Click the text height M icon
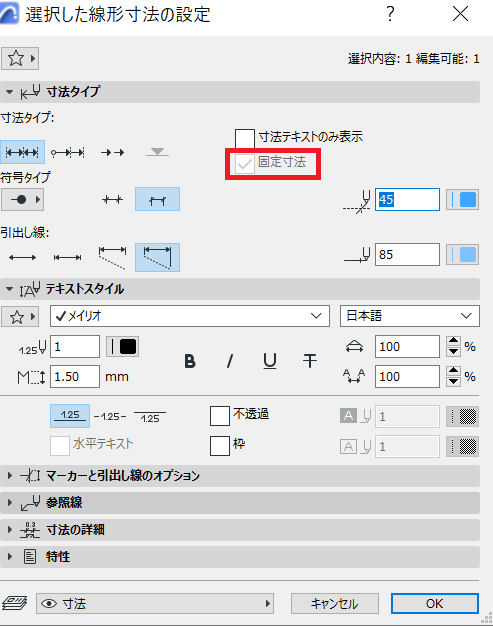This screenshot has width=493, height=626. pyautogui.click(x=31, y=376)
